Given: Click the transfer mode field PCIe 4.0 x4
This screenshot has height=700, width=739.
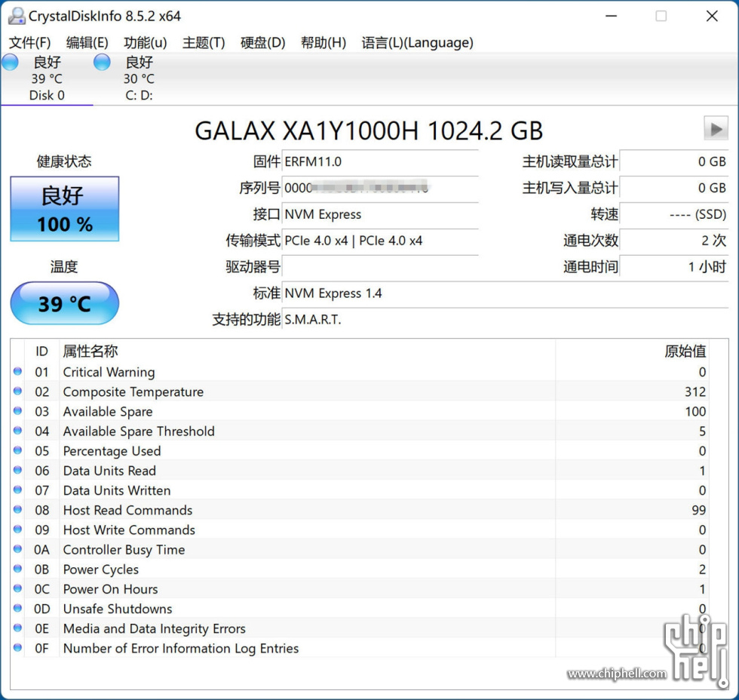Looking at the screenshot, I should pyautogui.click(x=380, y=241).
